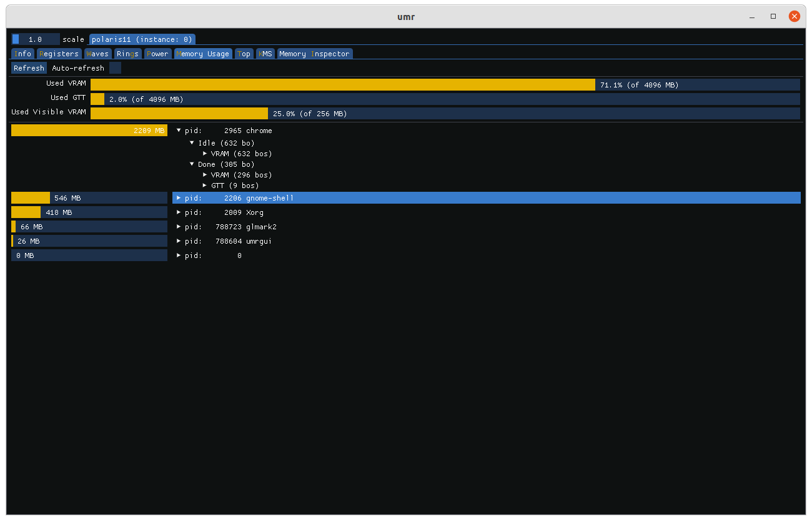812x521 pixels.
Task: Click the 1.0 scale slider
Action: point(36,39)
